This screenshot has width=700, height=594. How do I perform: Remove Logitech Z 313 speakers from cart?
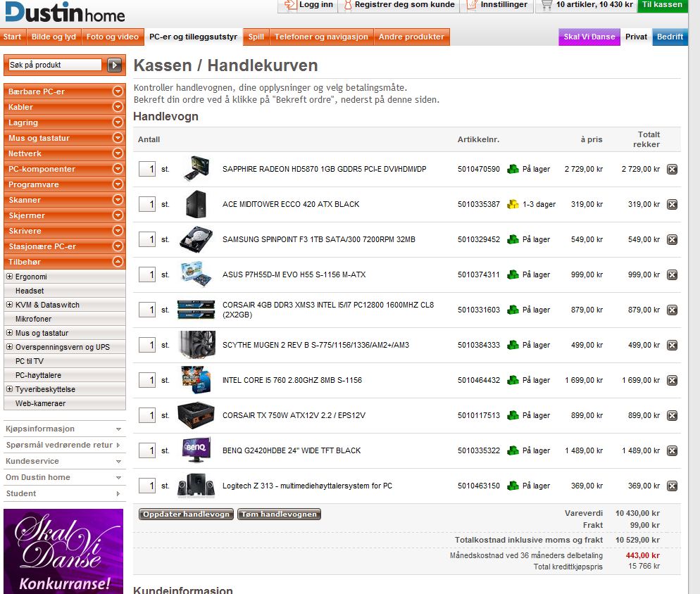point(672,486)
